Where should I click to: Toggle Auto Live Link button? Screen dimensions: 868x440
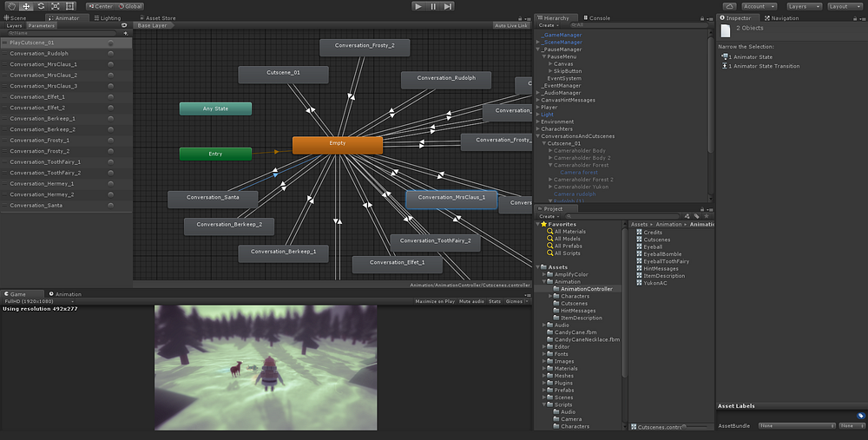511,25
